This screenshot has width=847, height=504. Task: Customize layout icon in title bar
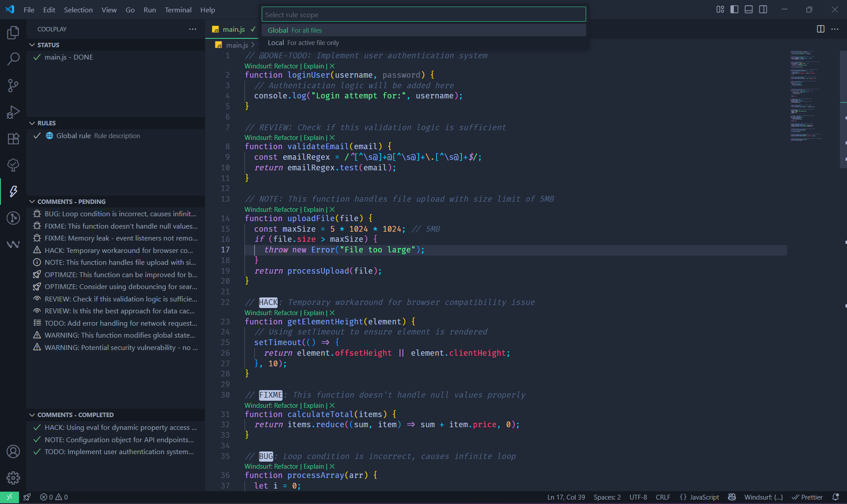tap(720, 9)
